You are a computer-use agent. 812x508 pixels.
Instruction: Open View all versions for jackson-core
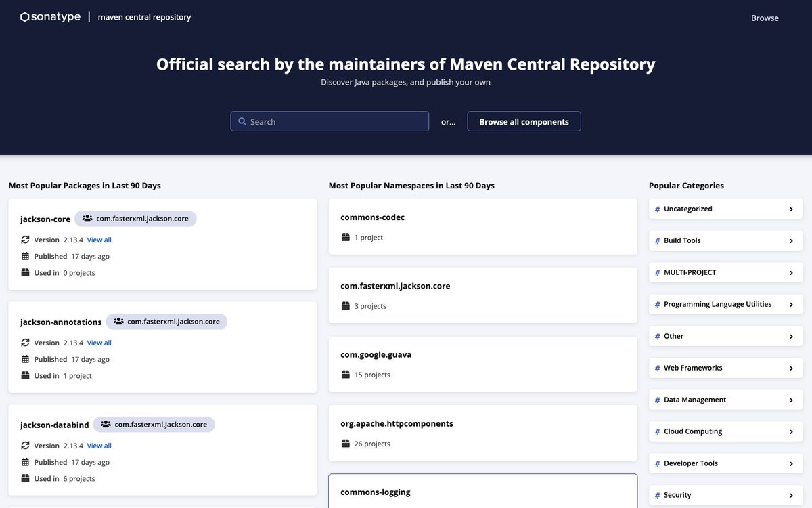(x=99, y=240)
